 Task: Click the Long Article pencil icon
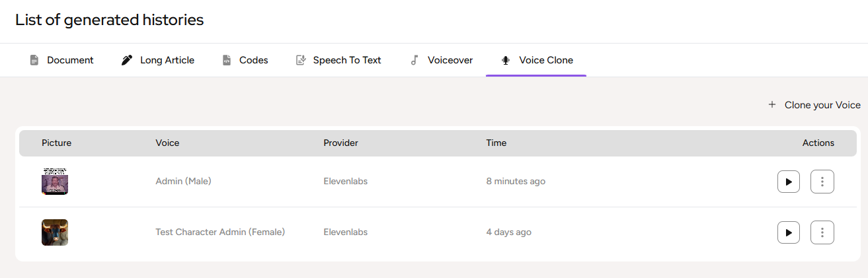pos(127,60)
